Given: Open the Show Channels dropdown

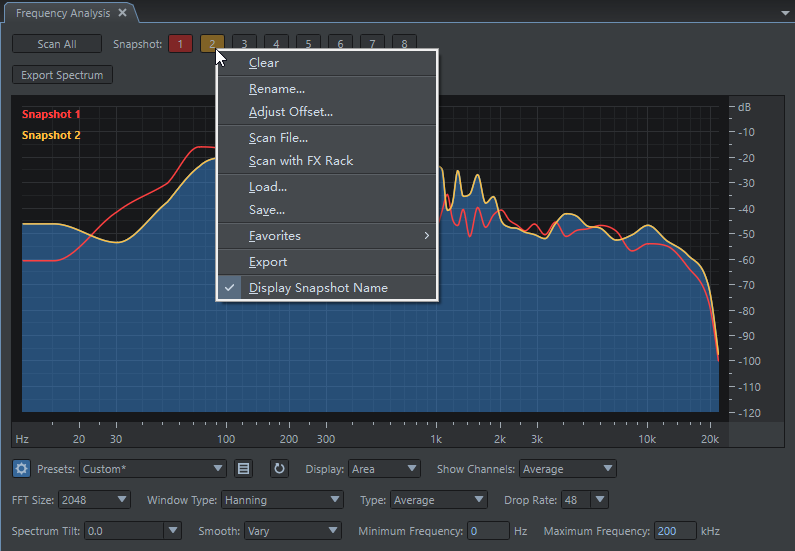Looking at the screenshot, I should coord(568,469).
